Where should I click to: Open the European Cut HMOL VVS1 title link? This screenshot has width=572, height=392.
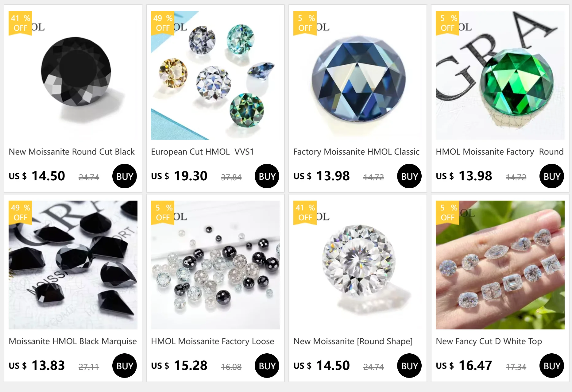coord(202,152)
